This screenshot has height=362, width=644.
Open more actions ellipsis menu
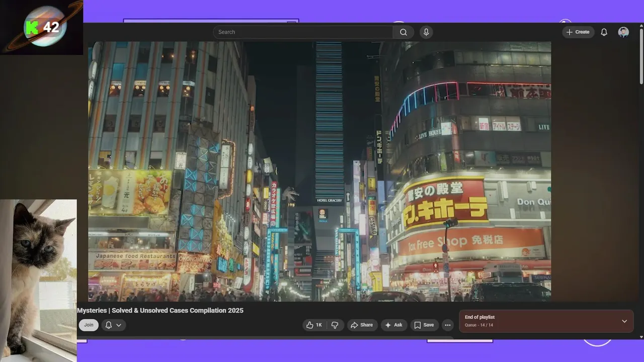[448, 325]
